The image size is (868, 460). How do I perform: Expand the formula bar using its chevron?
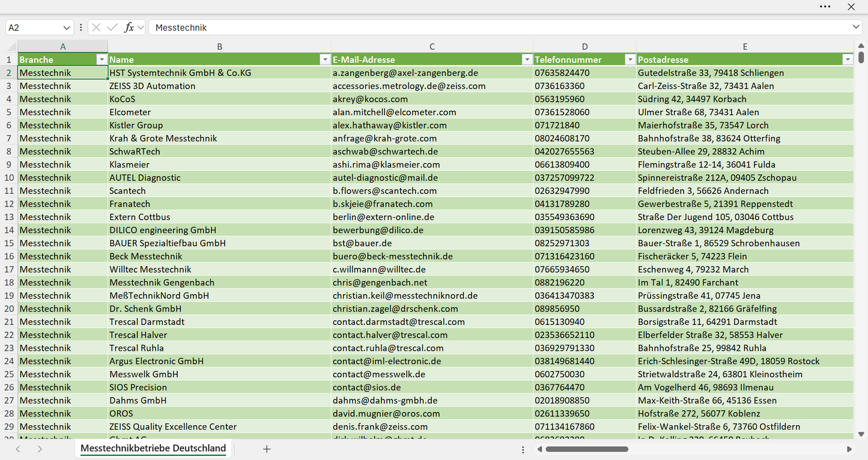[x=856, y=28]
